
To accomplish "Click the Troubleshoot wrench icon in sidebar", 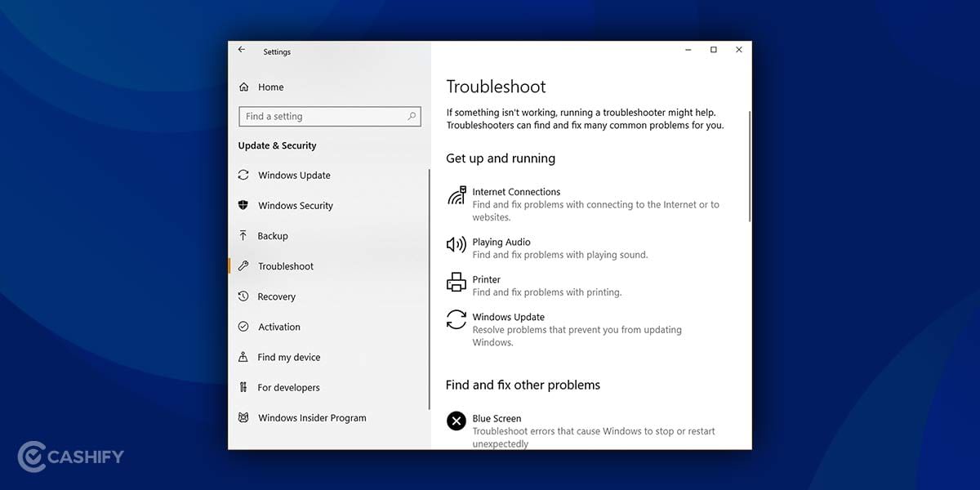I will (x=243, y=265).
